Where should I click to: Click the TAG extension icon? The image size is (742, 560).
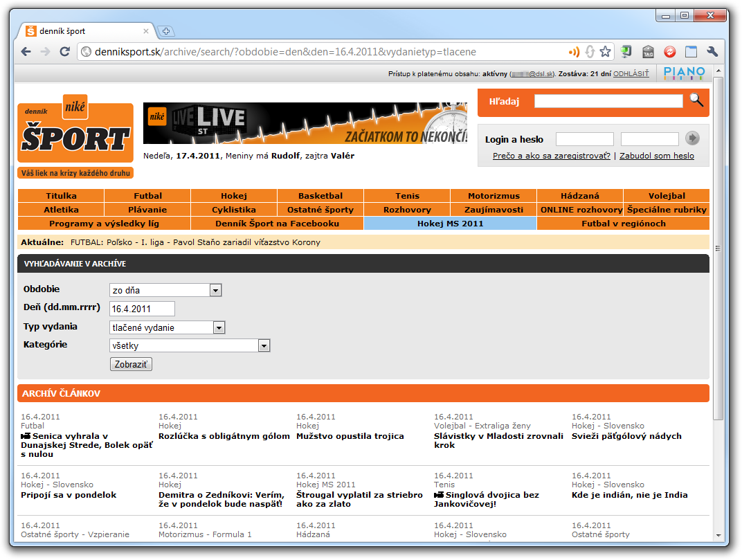(648, 52)
